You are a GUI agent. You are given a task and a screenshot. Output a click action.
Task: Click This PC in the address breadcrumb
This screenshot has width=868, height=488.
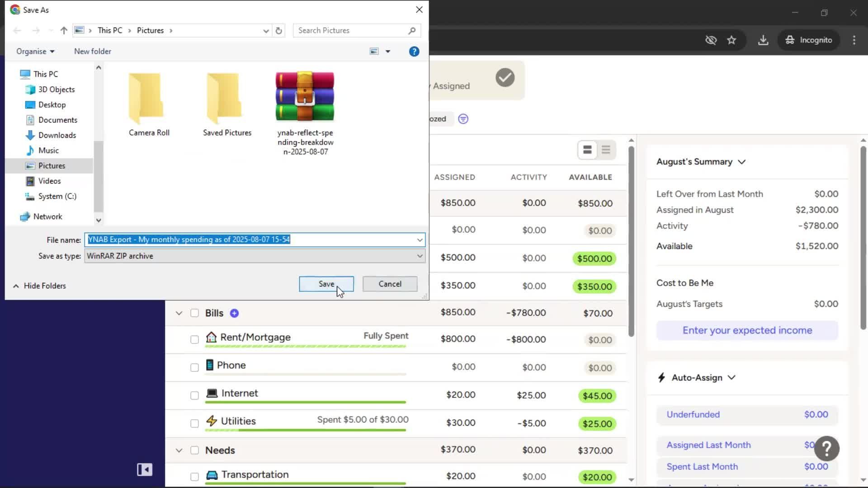[x=110, y=30]
